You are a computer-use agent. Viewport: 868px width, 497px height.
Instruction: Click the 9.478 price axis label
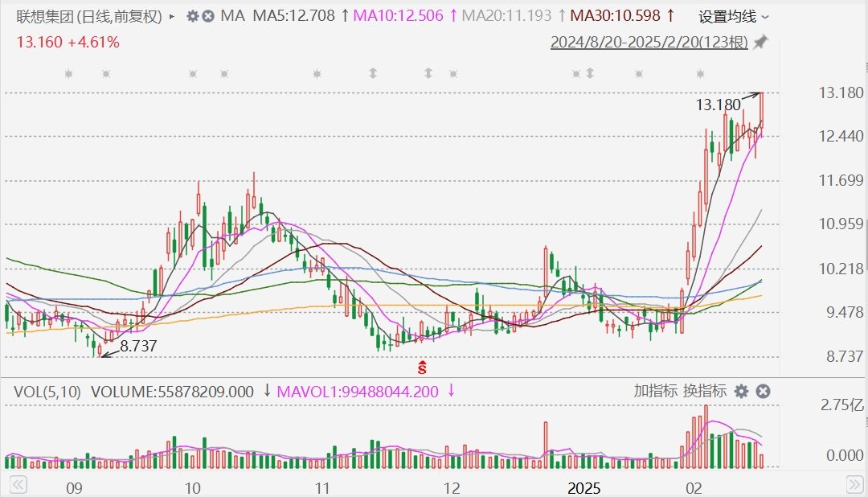845,312
